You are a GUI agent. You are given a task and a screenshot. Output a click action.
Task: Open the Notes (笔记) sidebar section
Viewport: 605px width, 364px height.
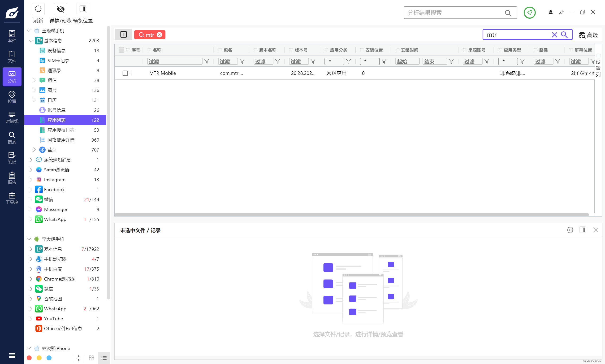(x=12, y=158)
